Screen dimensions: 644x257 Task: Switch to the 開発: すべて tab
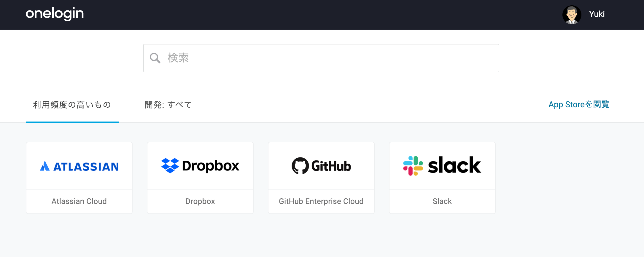pos(168,105)
